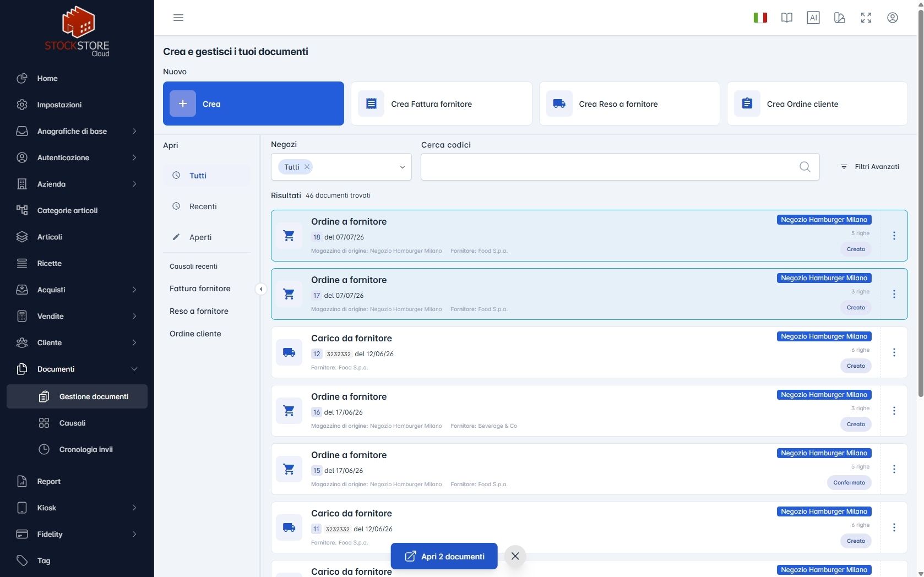This screenshot has height=577, width=924.
Task: Open three-dot menu for order 18
Action: (x=894, y=236)
